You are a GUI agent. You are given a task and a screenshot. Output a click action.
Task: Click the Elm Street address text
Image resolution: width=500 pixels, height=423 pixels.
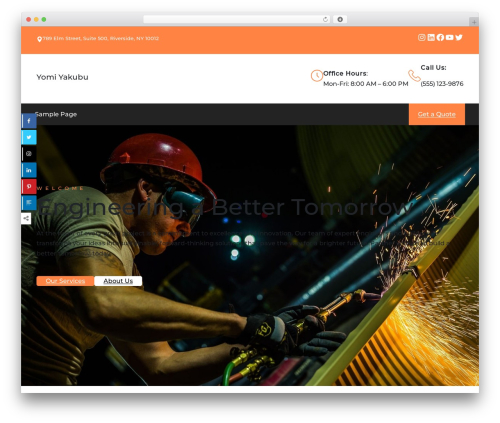click(101, 38)
